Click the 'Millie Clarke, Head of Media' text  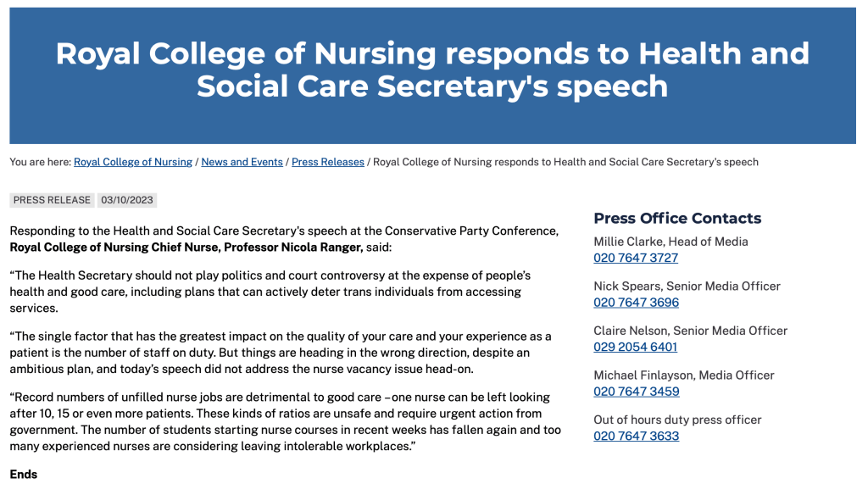point(670,242)
